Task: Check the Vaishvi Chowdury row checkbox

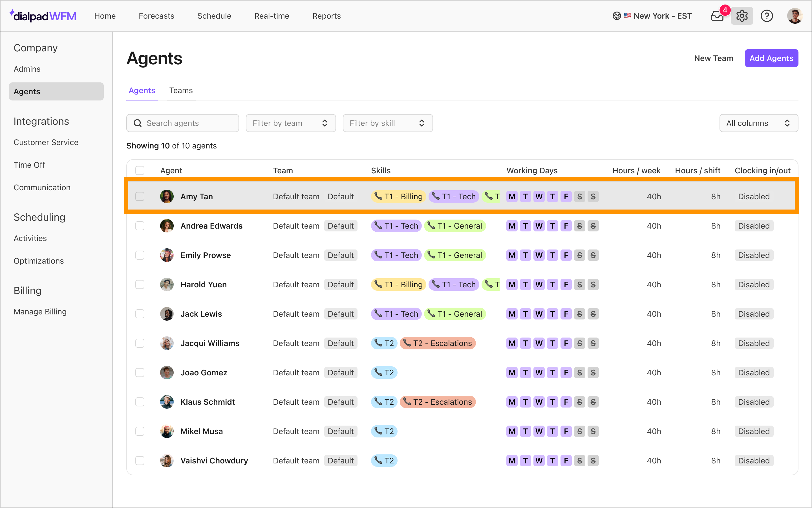Action: [x=140, y=461]
